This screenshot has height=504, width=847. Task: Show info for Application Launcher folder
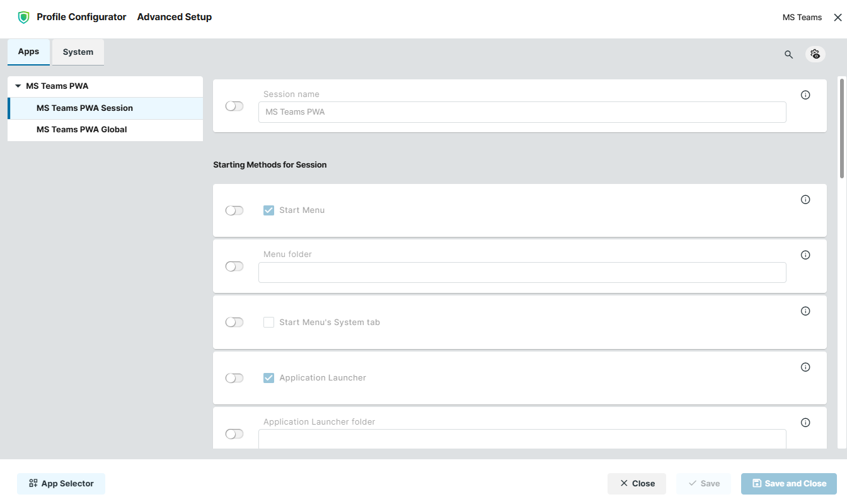pos(805,423)
